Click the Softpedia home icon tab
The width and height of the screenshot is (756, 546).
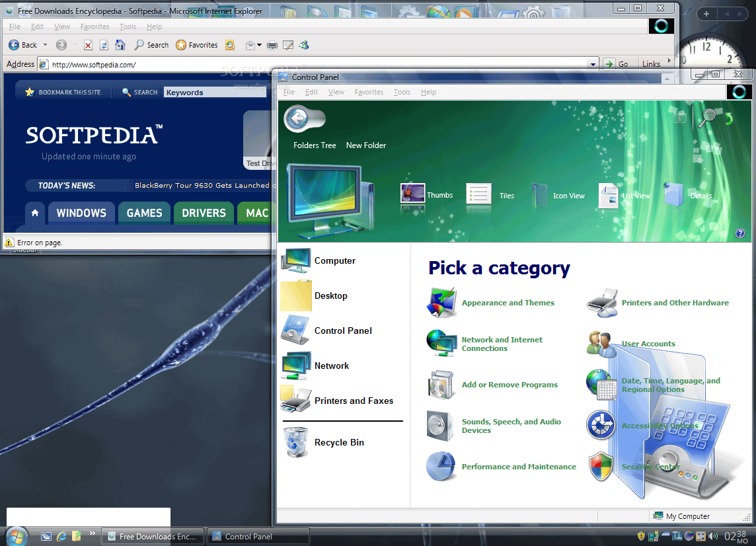tap(35, 214)
